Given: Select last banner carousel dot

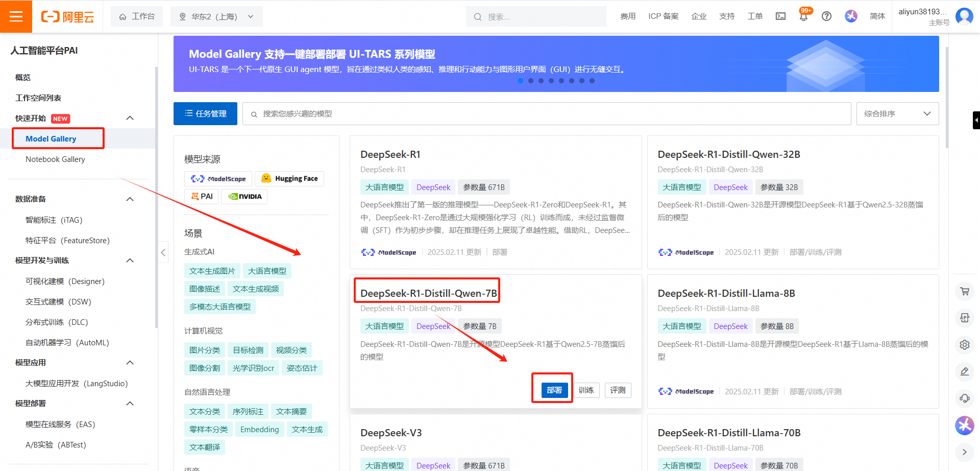Looking at the screenshot, I should coord(592,81).
